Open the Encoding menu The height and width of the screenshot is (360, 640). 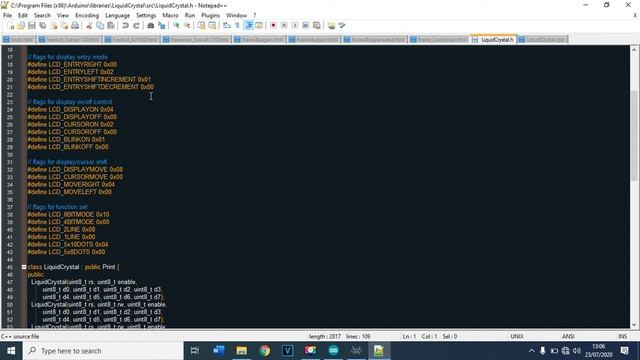[x=87, y=15]
